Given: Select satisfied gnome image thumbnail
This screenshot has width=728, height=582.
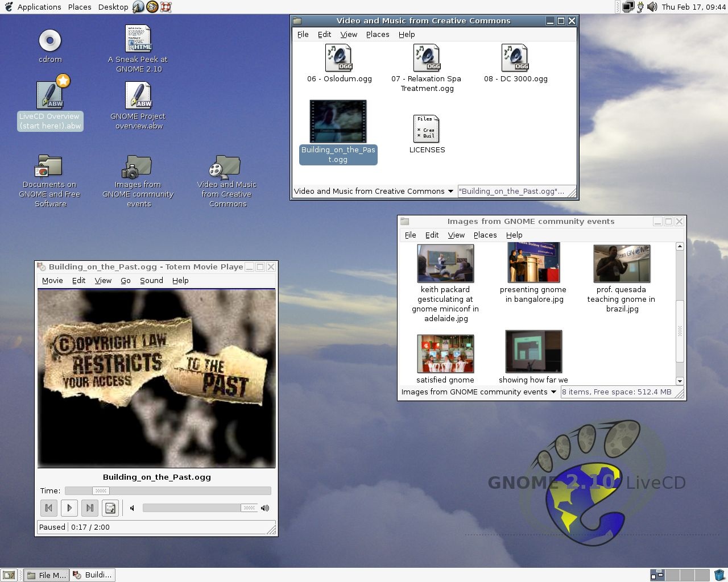Looking at the screenshot, I should pos(445,354).
